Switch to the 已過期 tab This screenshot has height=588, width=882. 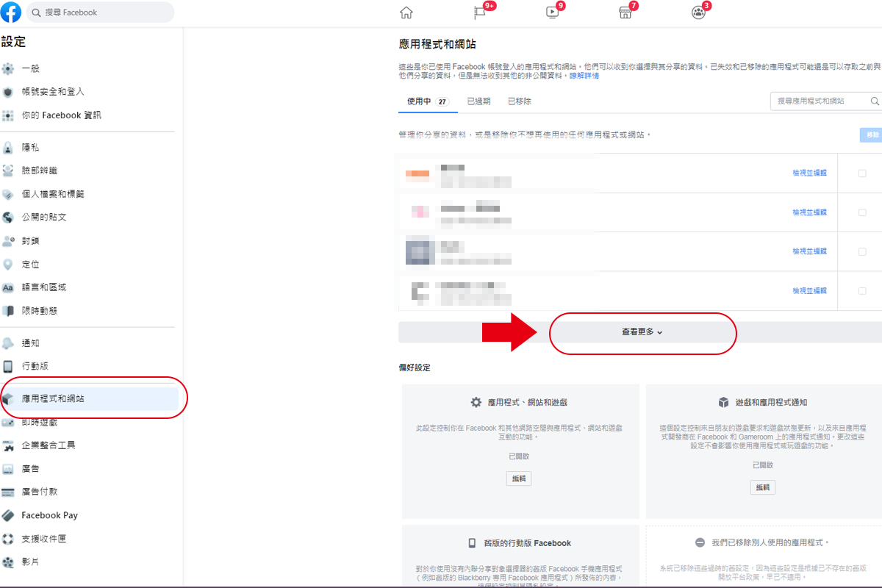click(478, 101)
